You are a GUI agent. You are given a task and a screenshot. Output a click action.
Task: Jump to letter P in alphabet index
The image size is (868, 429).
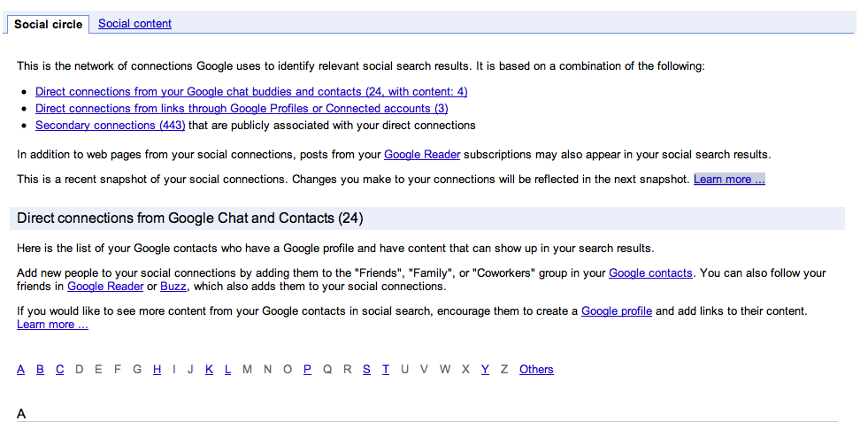point(307,369)
